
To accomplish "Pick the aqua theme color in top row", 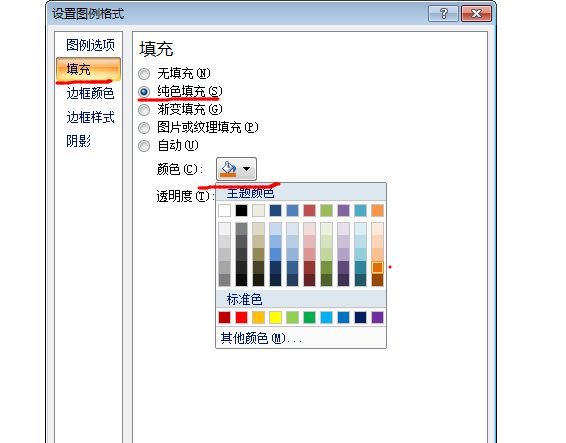I will pos(360,210).
